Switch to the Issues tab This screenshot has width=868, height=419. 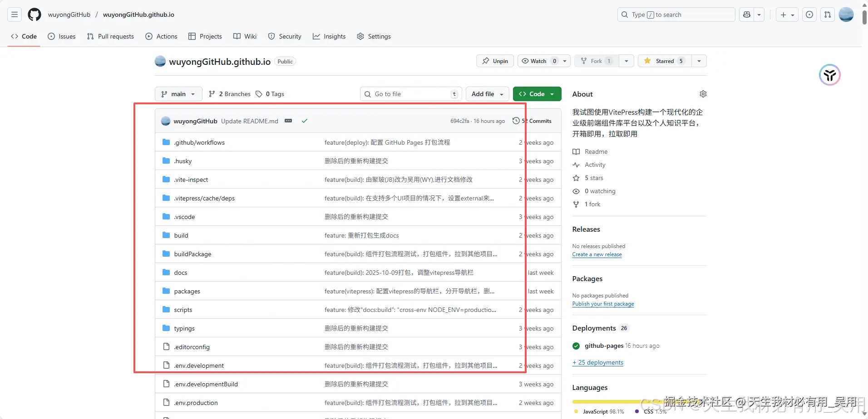point(62,36)
